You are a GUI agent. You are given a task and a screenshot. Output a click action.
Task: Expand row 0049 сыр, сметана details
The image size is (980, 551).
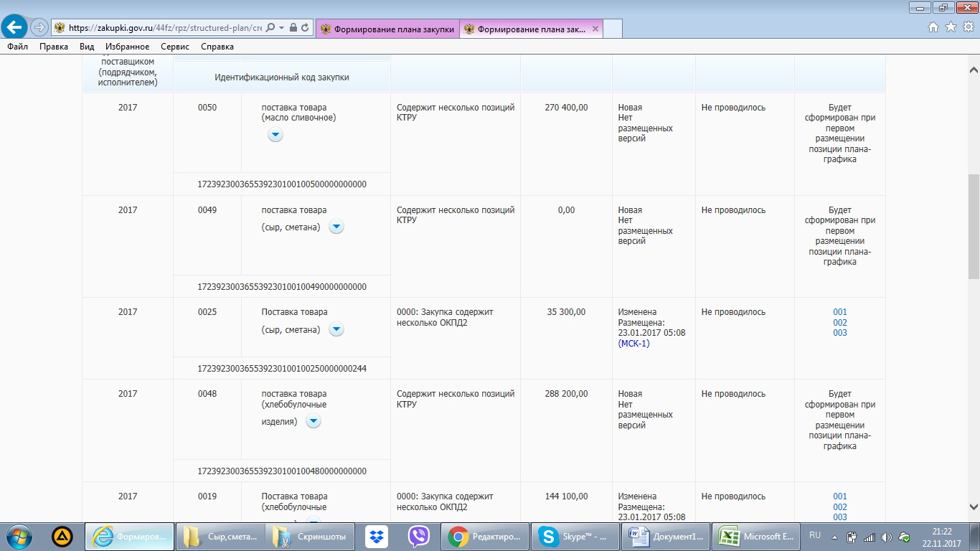(336, 227)
